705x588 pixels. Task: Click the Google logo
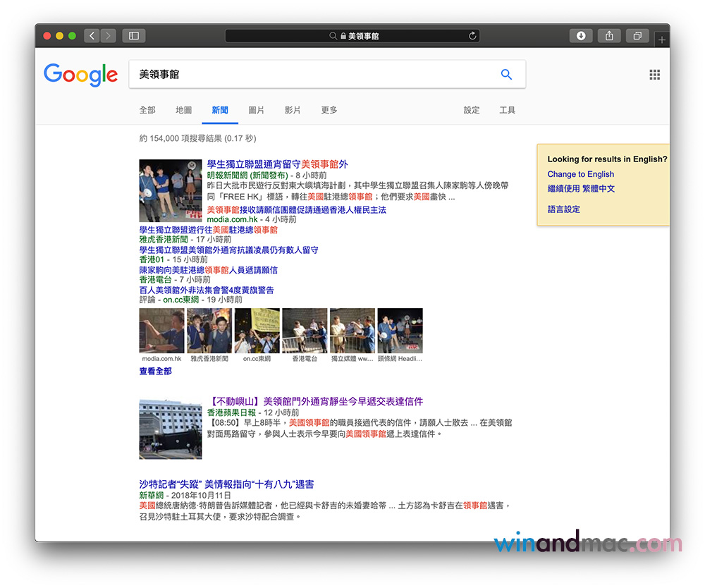click(80, 74)
